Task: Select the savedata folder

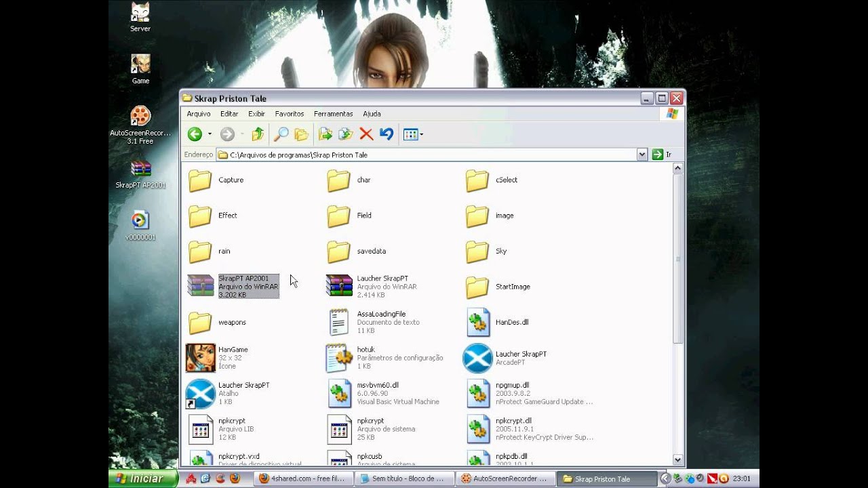Action: point(357,251)
